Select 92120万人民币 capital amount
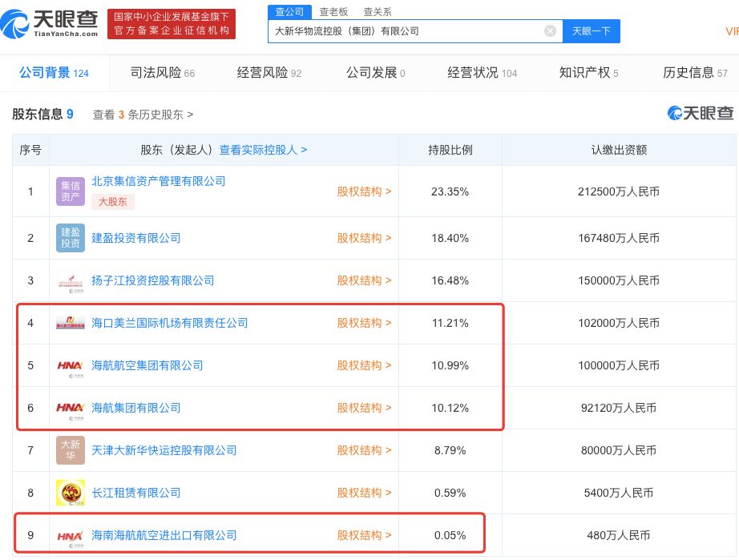Image resolution: width=739 pixels, height=560 pixels. pos(619,408)
